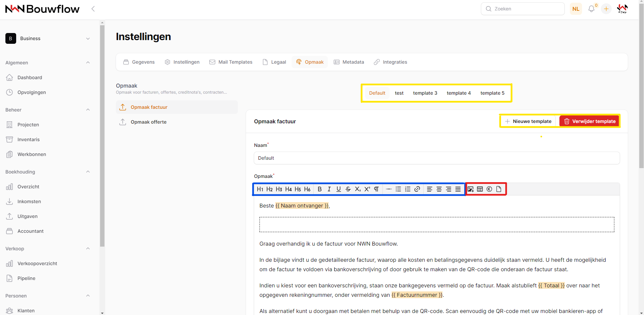Click the numbered list icon
Image resolution: width=644 pixels, height=315 pixels.
(x=408, y=189)
